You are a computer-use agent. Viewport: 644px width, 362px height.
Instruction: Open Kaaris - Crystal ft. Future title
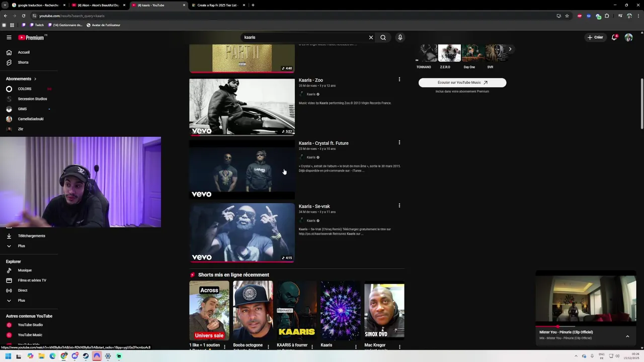324,143
